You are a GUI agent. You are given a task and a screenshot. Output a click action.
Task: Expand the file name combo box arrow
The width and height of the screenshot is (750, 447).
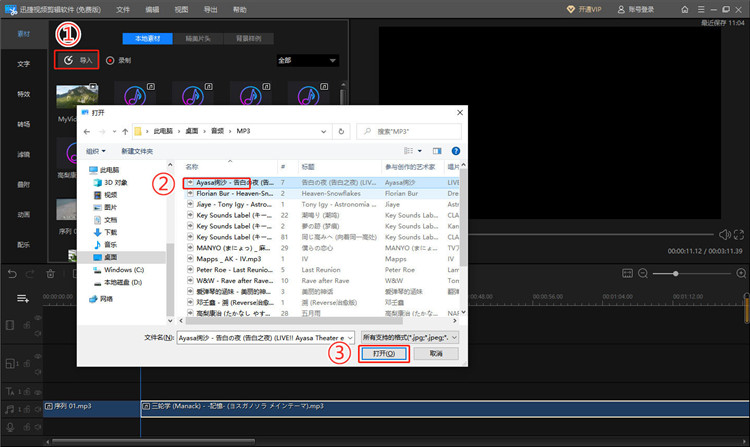350,338
